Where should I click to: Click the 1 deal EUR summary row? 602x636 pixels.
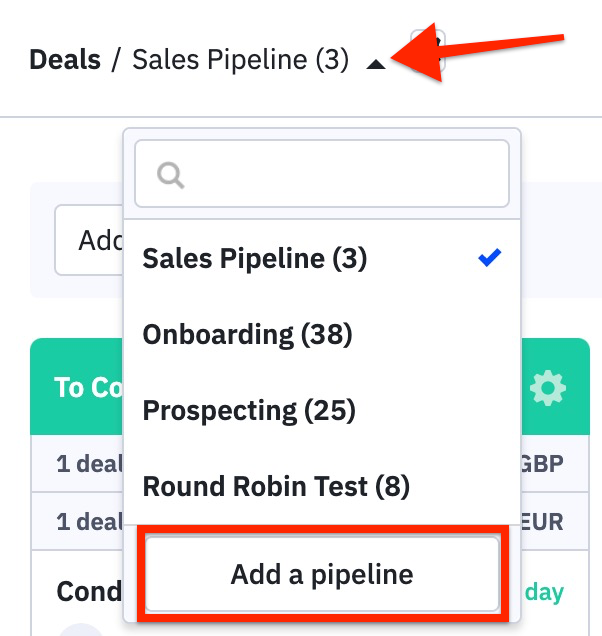310,522
